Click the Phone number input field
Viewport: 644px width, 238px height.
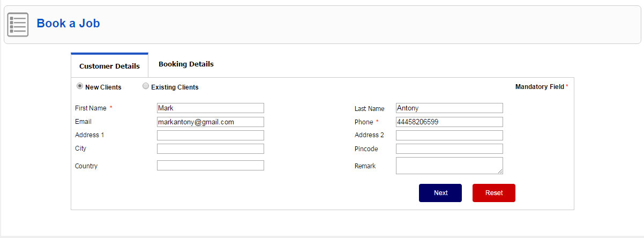[450, 122]
